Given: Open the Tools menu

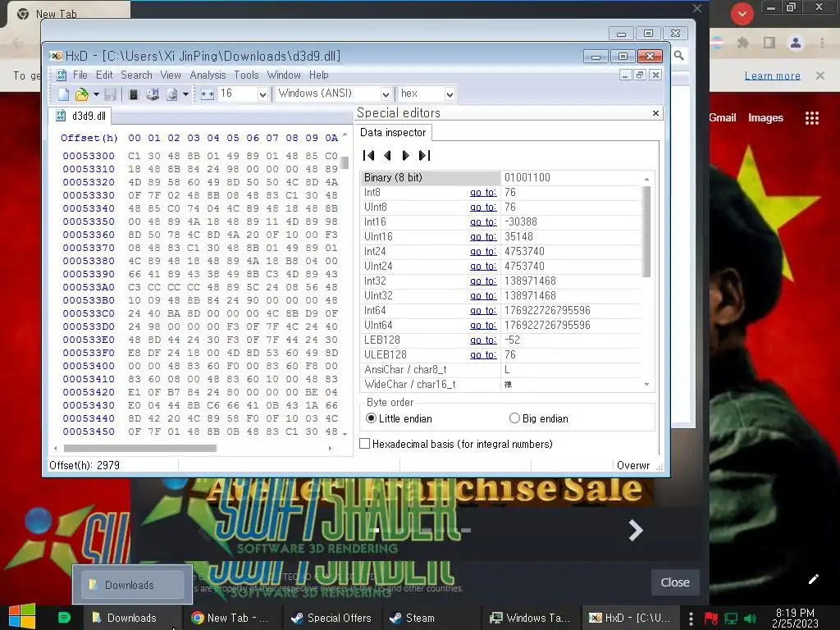Looking at the screenshot, I should coord(246,75).
